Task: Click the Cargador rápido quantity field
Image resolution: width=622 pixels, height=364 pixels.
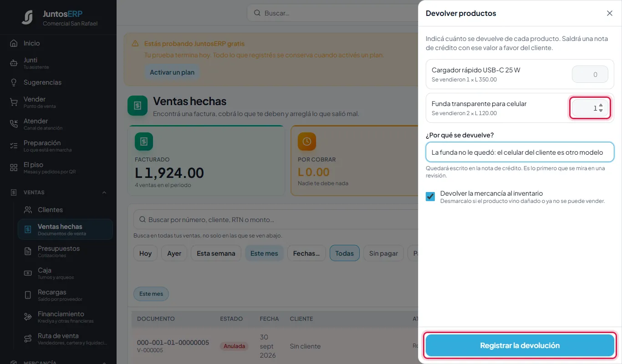Action: [x=590, y=74]
